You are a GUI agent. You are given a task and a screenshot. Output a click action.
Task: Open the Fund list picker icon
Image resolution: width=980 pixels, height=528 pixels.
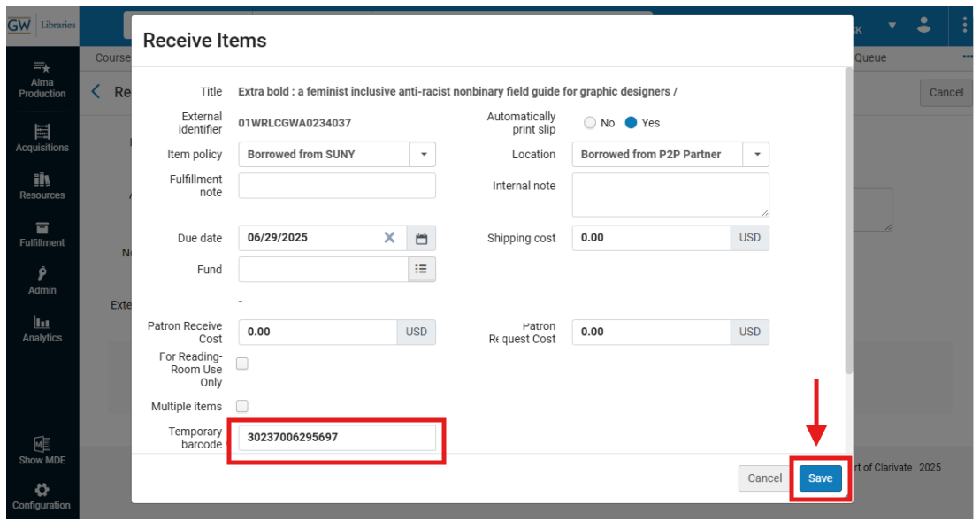[x=422, y=269]
